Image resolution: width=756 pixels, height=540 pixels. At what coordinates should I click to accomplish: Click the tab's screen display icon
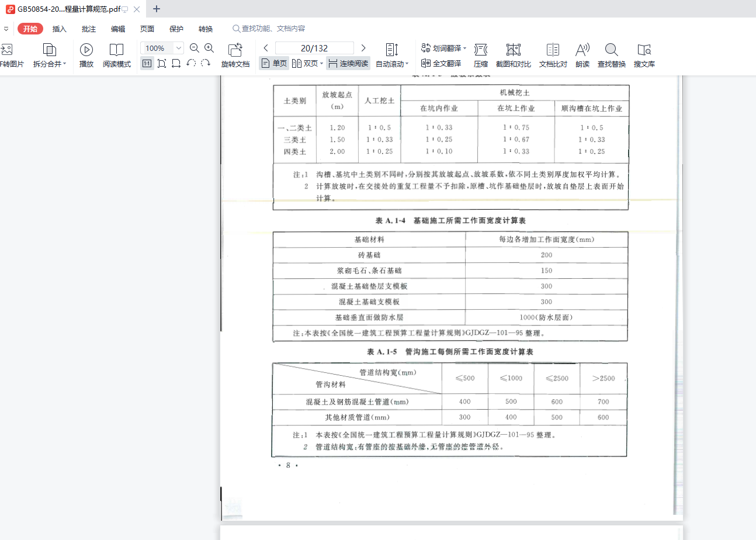124,9
